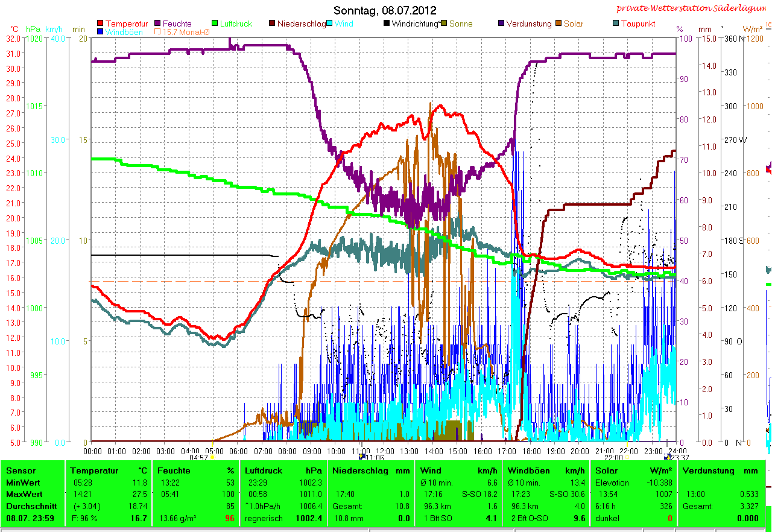The width and height of the screenshot is (772, 532).
Task: Click the Sonntag, 08.07.2012 date title
Action: point(385,10)
